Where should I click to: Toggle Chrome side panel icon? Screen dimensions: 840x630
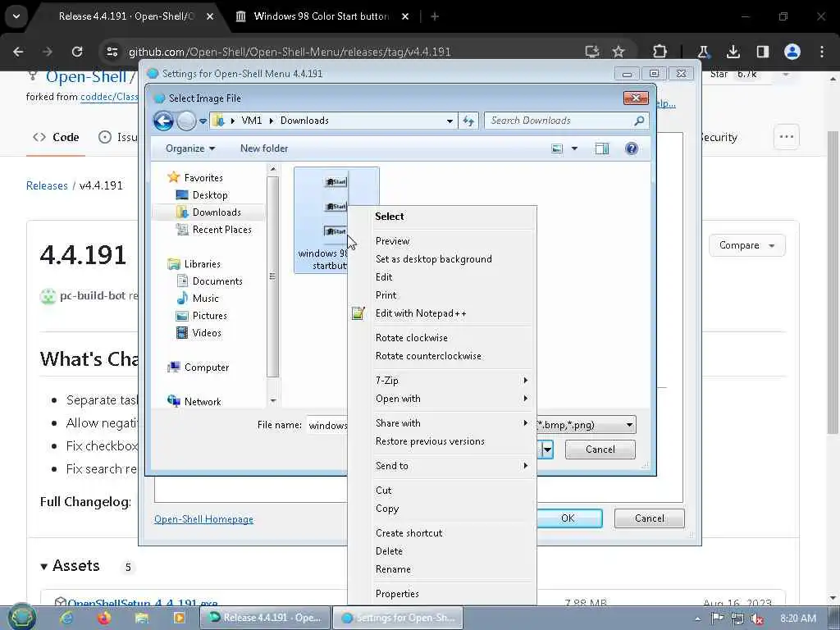click(762, 52)
